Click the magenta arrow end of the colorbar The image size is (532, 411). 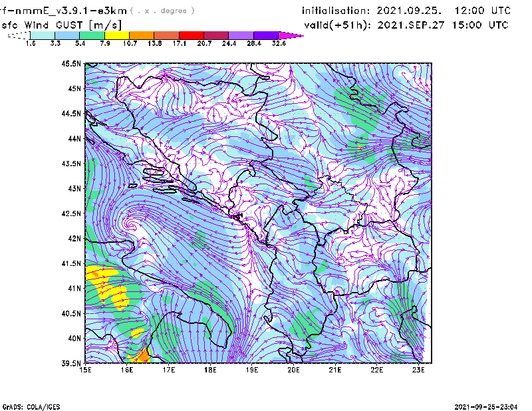pyautogui.click(x=291, y=35)
